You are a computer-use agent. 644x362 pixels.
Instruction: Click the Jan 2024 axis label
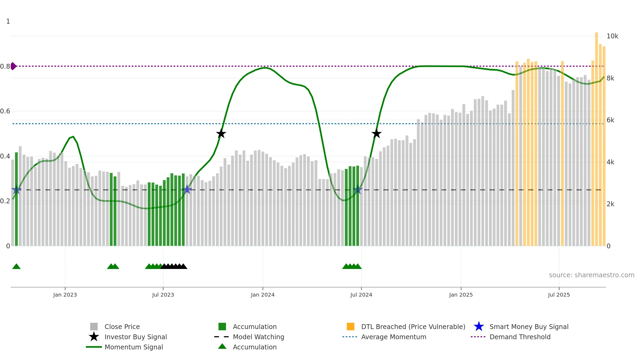pyautogui.click(x=263, y=295)
